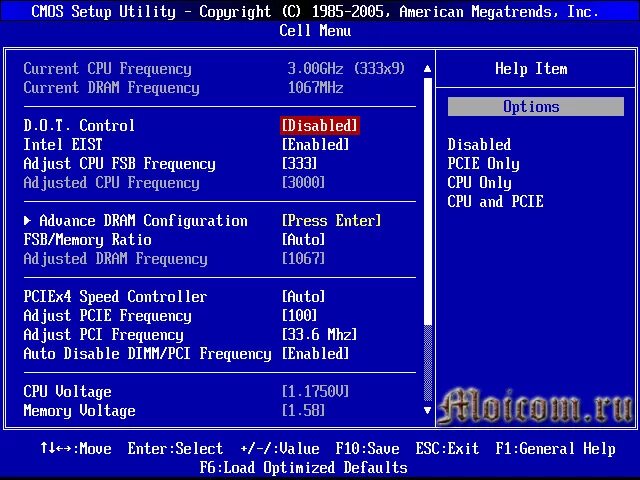Select the D.O.T. Control [Disabled] value
The height and width of the screenshot is (480, 640).
tap(320, 125)
